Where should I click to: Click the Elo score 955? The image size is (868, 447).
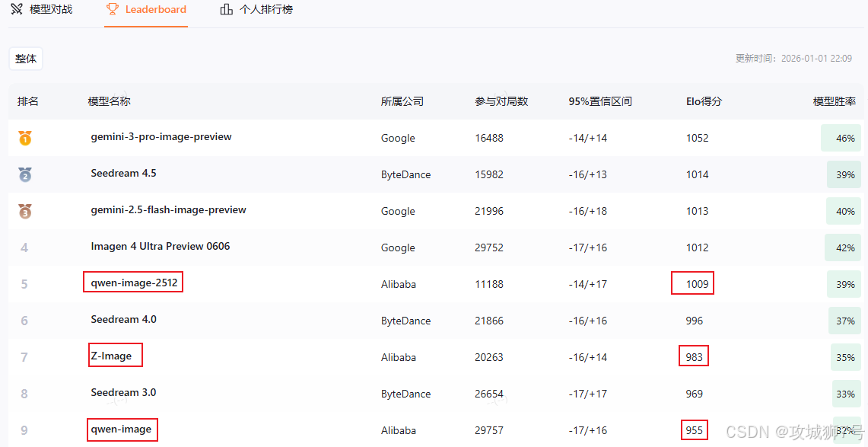point(695,430)
